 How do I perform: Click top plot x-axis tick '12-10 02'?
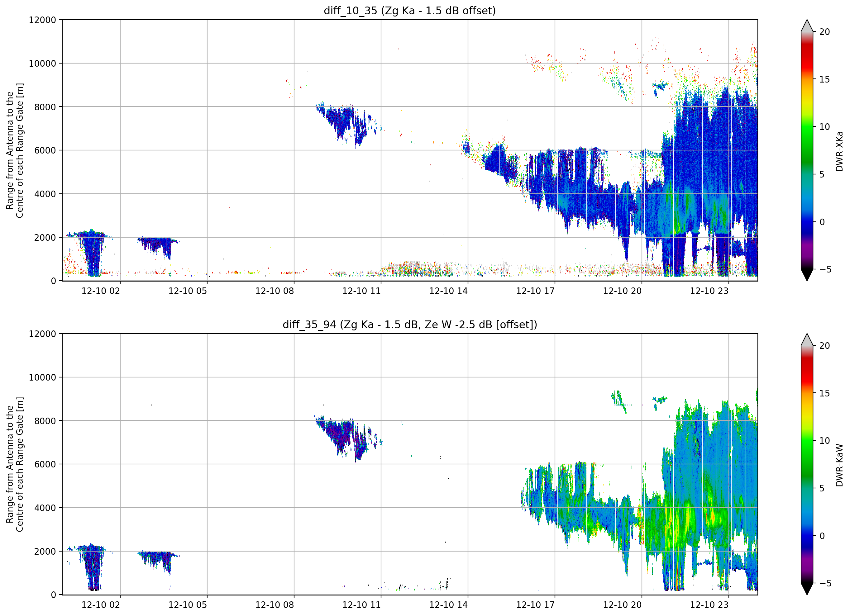click(101, 291)
